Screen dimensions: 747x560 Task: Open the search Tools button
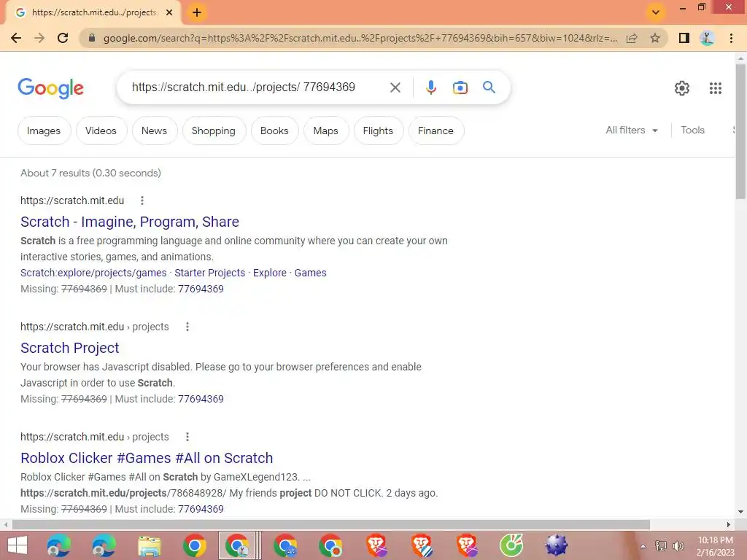coord(692,130)
